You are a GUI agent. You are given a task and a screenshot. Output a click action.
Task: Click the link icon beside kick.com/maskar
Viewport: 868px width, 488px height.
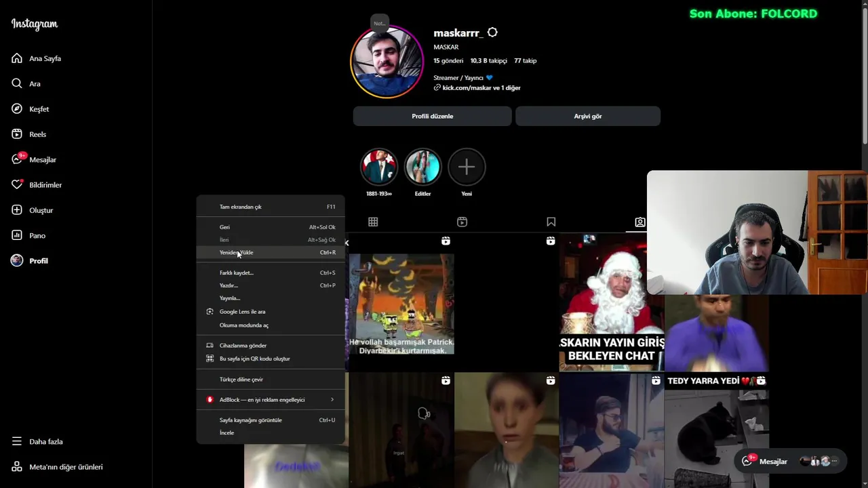pos(437,88)
